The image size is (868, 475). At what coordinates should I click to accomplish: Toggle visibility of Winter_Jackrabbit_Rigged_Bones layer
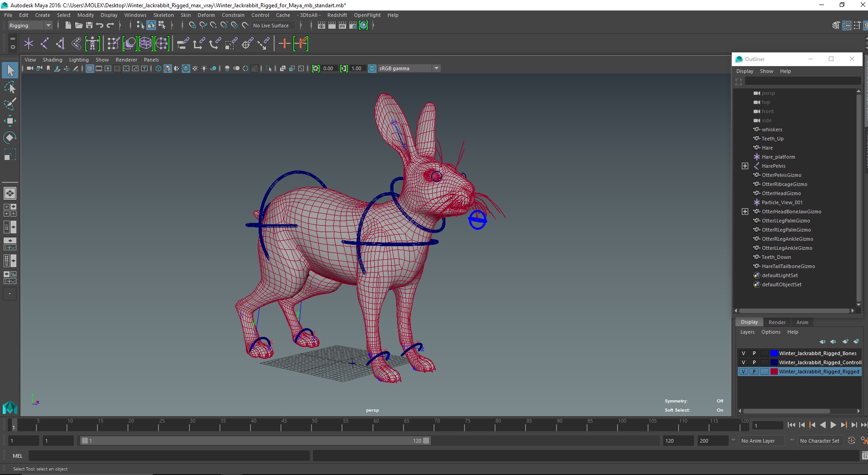(743, 353)
